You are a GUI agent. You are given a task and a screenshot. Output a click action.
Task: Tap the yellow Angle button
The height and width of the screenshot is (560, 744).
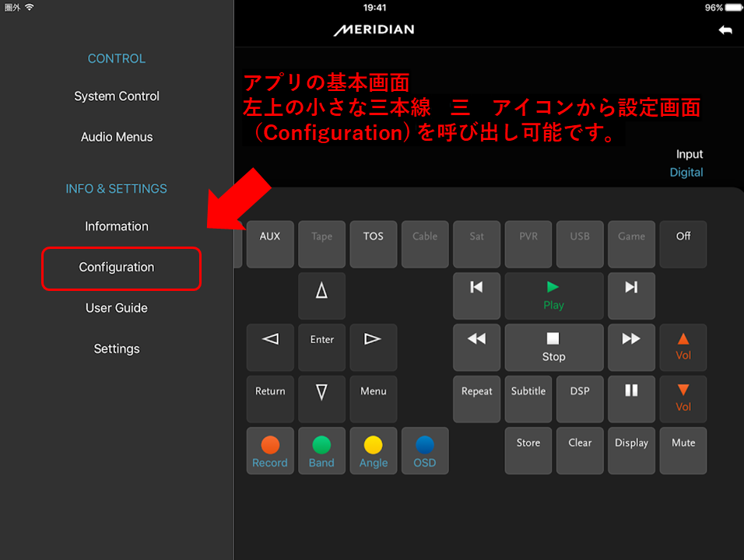374,451
